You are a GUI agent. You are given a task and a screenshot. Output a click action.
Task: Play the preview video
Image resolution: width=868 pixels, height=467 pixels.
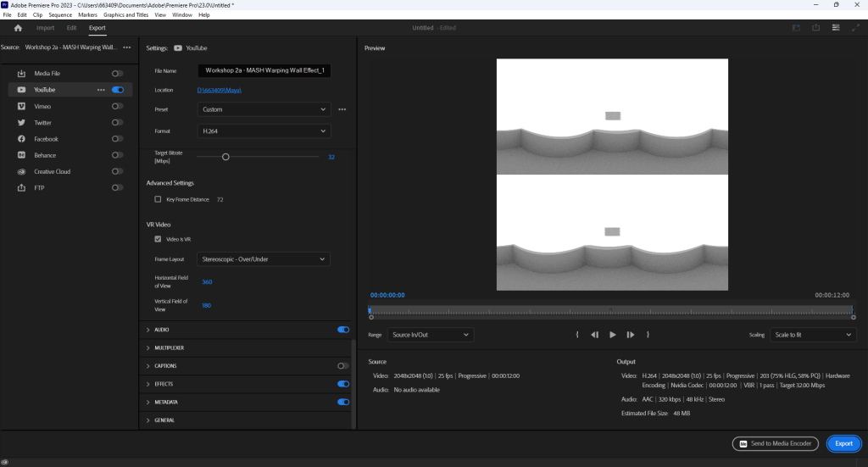pos(613,335)
